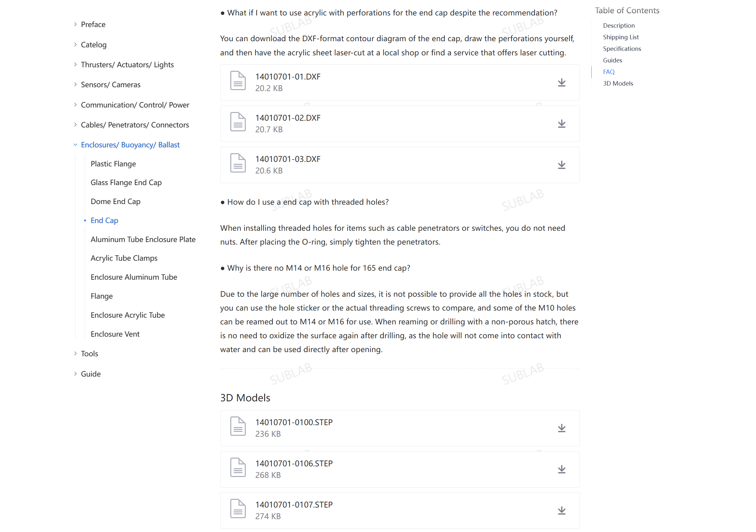756x532 pixels.
Task: Download the 14010701-0107.STEP model
Action: point(561,510)
